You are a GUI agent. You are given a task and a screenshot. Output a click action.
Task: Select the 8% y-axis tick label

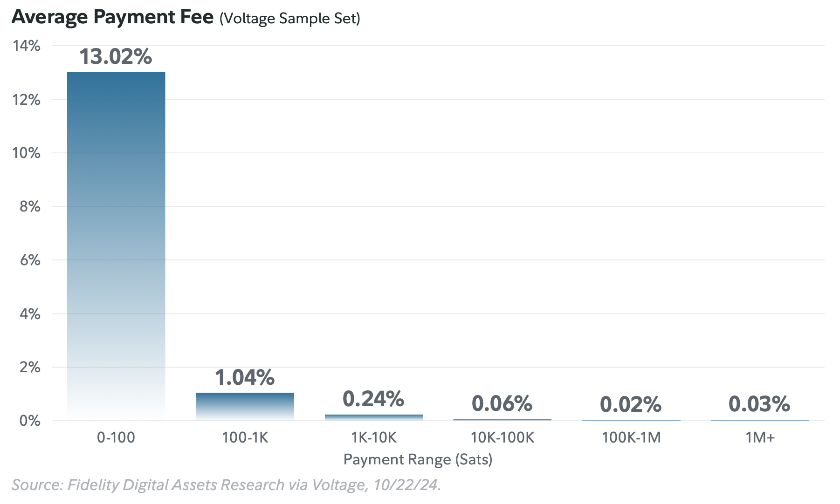pos(30,206)
